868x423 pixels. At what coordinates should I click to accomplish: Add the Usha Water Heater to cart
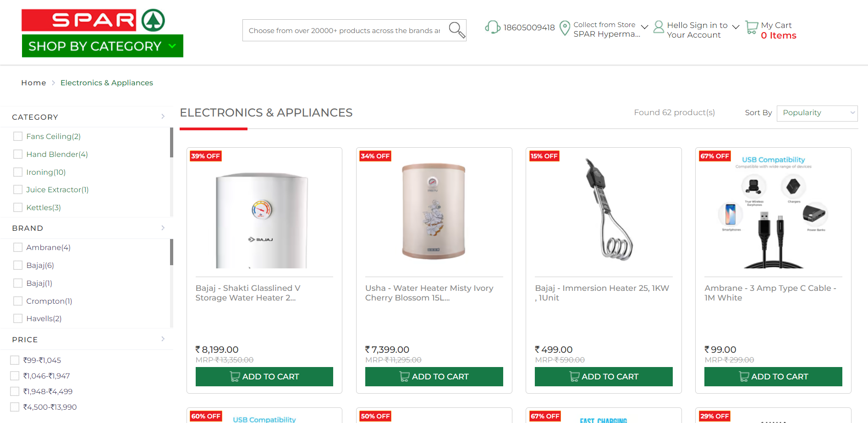coord(434,376)
